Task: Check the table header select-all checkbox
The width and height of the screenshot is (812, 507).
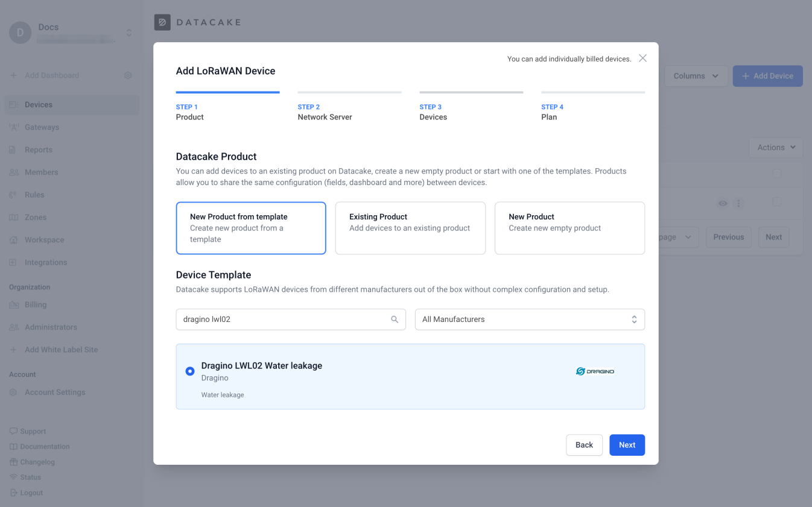Action: tap(777, 174)
